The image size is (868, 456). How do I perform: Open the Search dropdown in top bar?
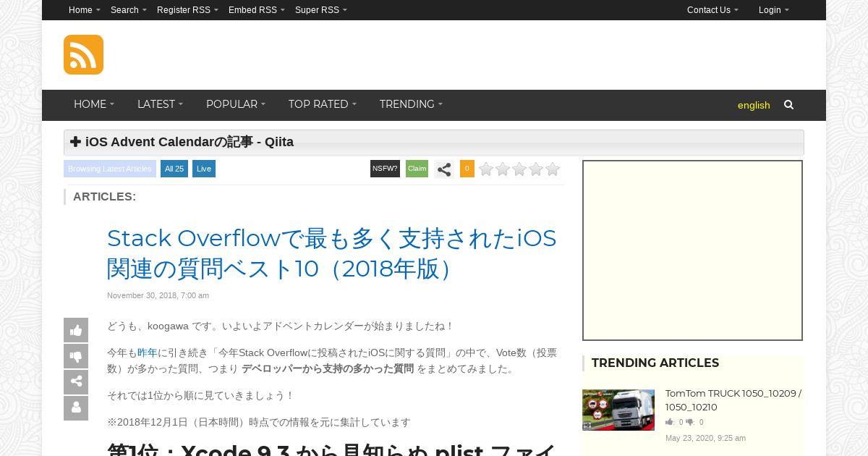pos(129,10)
